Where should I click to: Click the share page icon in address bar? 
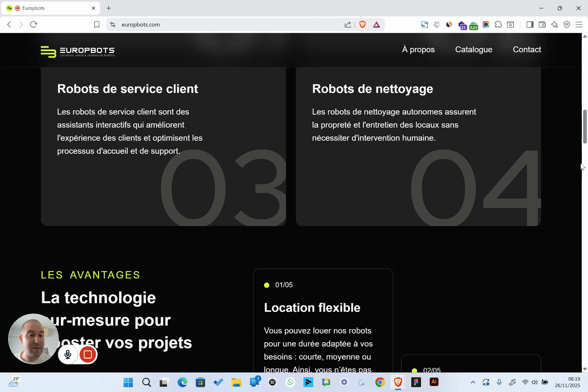coord(348,24)
